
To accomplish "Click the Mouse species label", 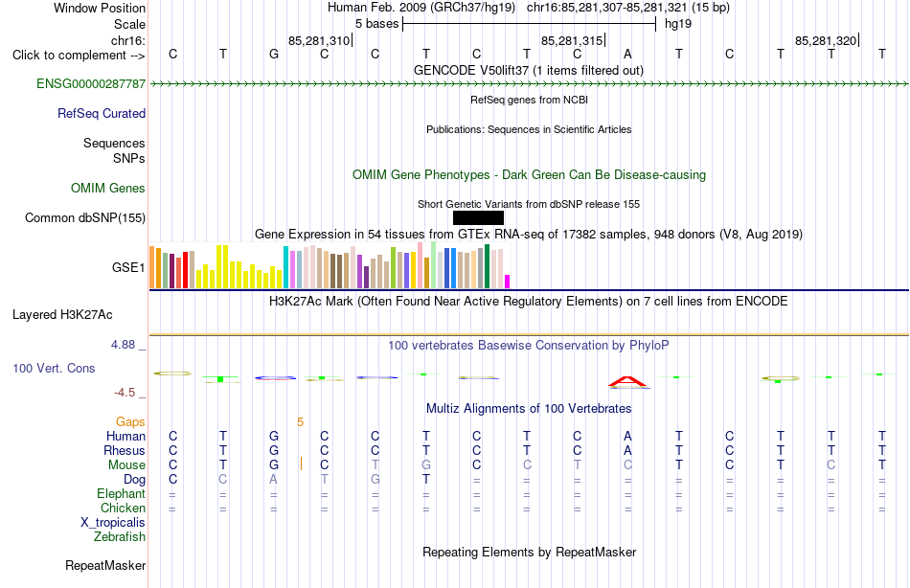I will [x=127, y=465].
